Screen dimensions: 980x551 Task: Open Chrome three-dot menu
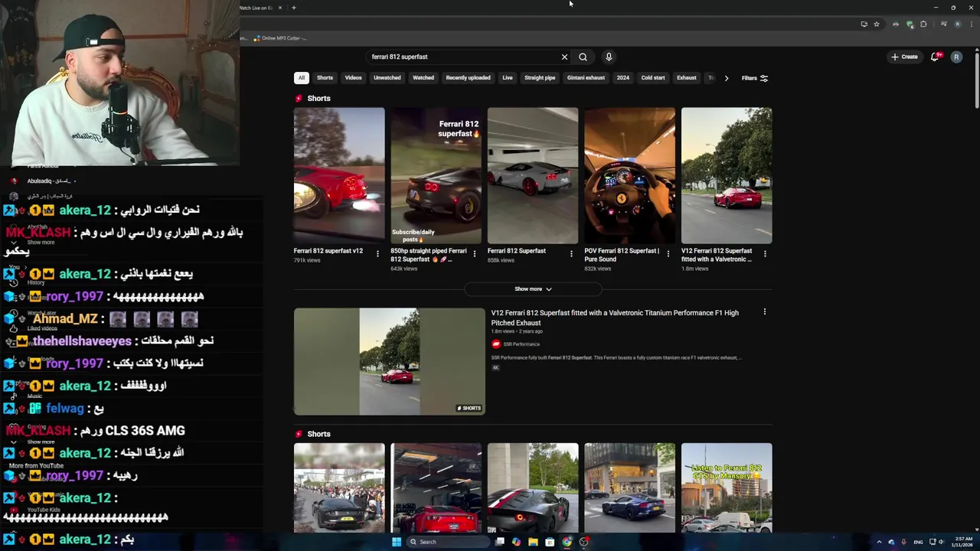pos(970,24)
